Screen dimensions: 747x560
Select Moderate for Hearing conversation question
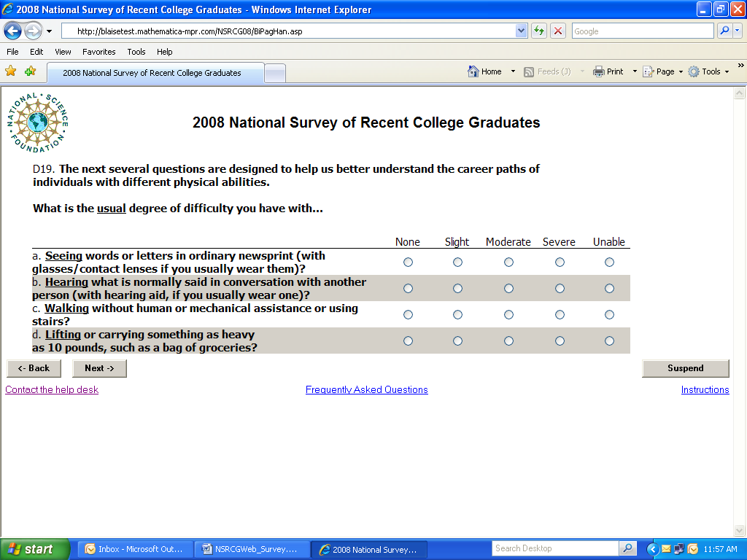(508, 289)
